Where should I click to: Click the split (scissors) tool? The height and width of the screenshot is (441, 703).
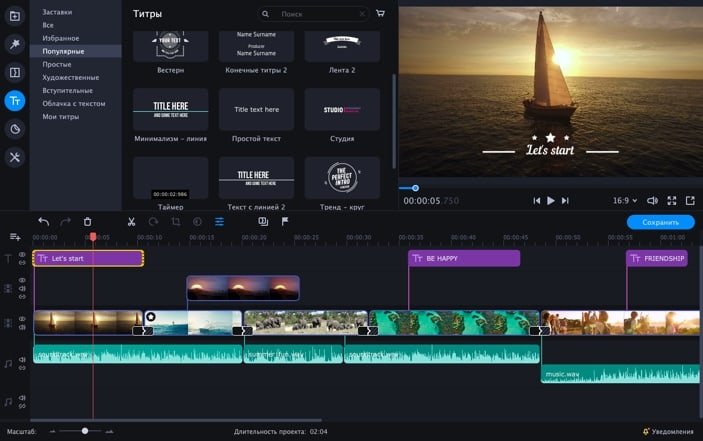(x=131, y=222)
